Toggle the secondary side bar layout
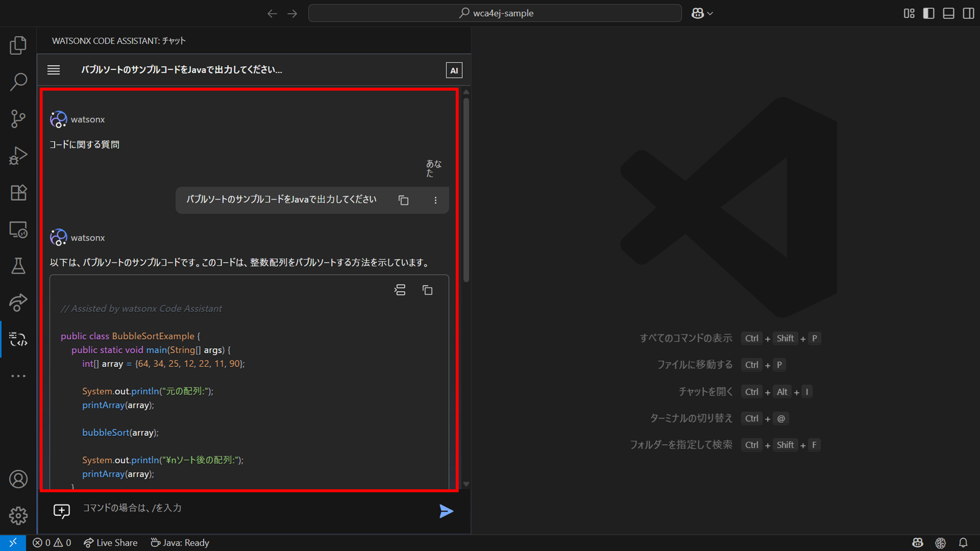The height and width of the screenshot is (551, 980). 968,13
